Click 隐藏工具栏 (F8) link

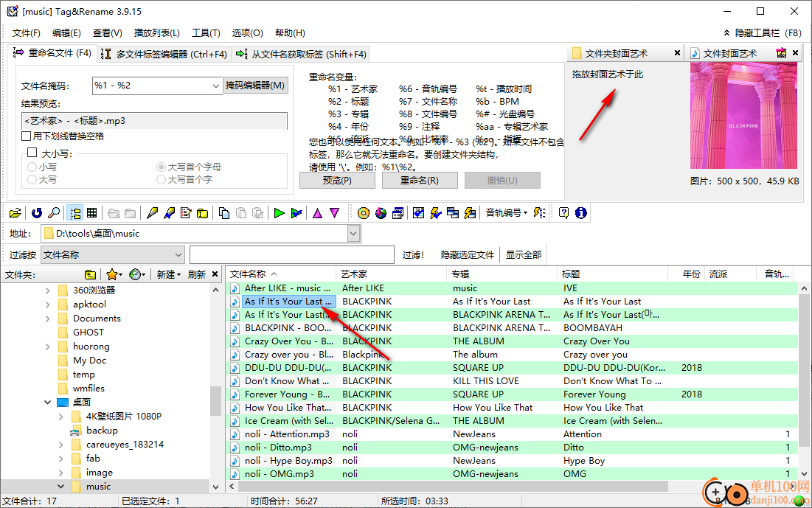point(763,33)
